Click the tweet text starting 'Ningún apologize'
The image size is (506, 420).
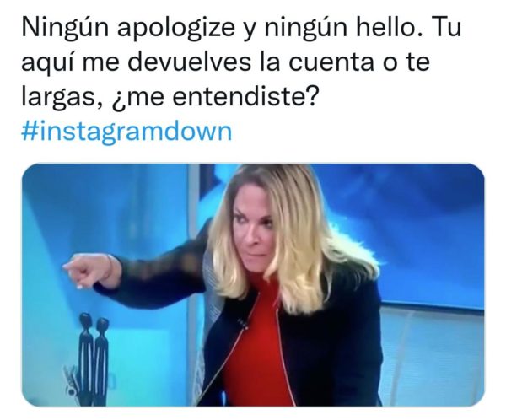241,62
